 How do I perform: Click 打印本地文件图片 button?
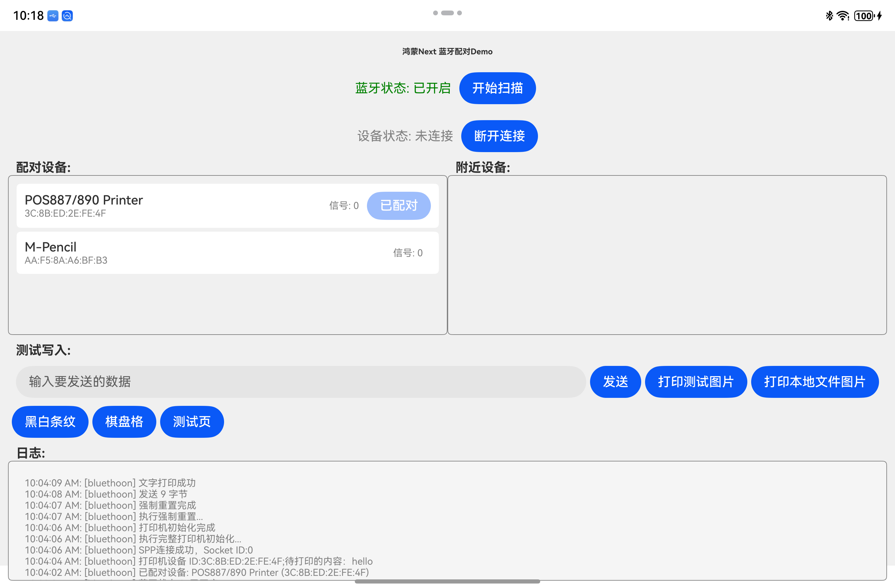[814, 382]
